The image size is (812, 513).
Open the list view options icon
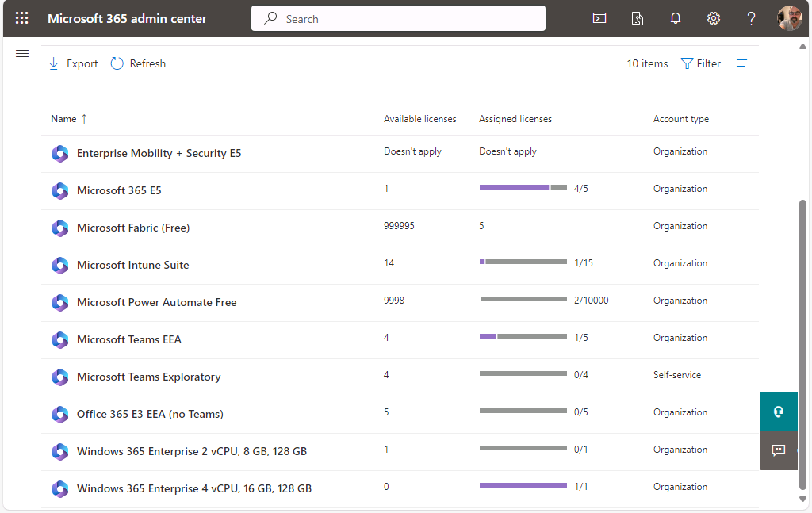point(742,63)
